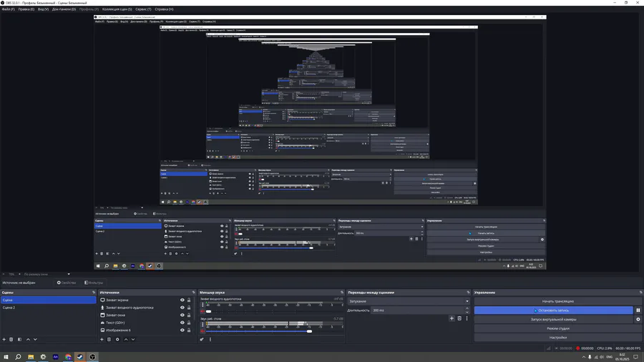This screenshot has height=362, width=644.
Task: Move scene down with arrow icon
Action: (35, 339)
